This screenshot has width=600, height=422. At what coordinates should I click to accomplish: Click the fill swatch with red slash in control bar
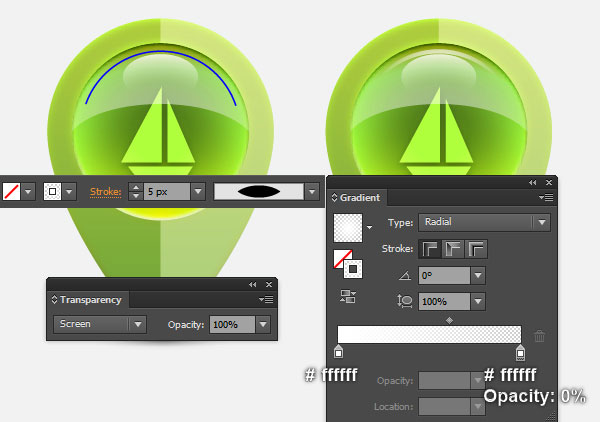11,191
